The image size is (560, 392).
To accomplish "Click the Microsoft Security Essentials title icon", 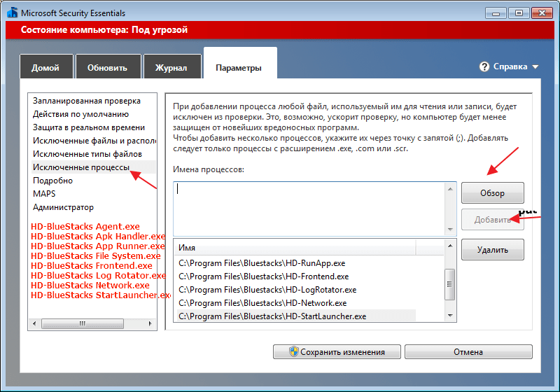I will pos(12,13).
